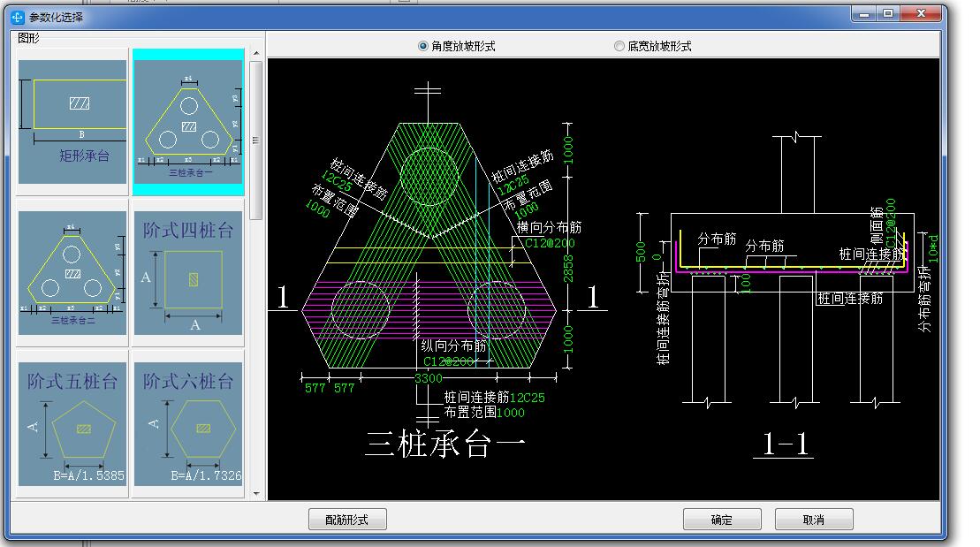Viewport: 980px width, 547px height.
Task: Choose the 阶式六桩台 thumbnail
Action: 188,424
